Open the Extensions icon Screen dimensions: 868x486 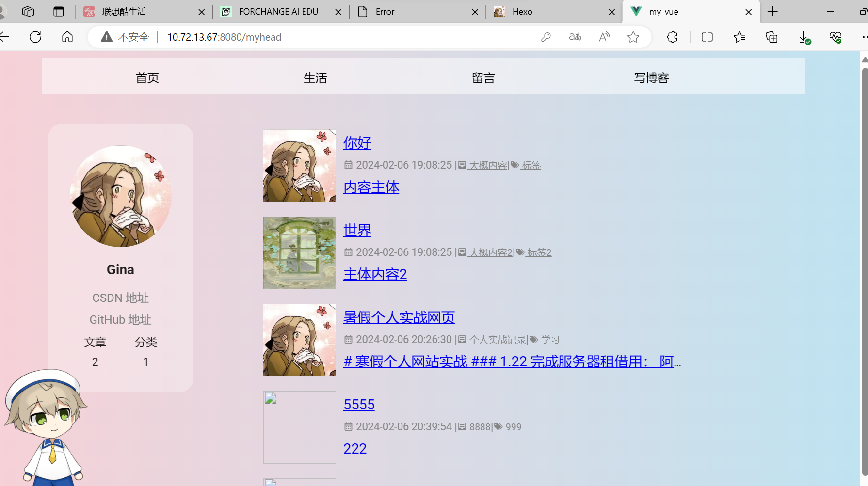click(x=672, y=37)
